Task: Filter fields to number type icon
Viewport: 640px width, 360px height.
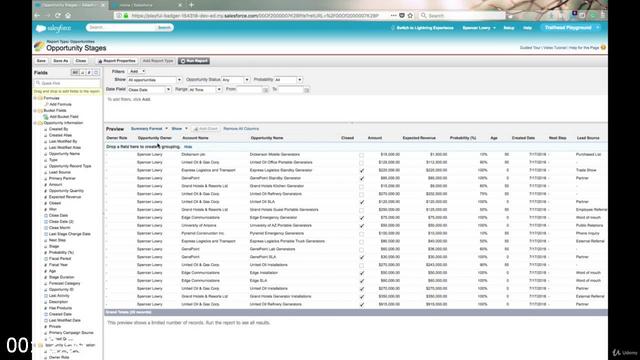Action: [89, 73]
